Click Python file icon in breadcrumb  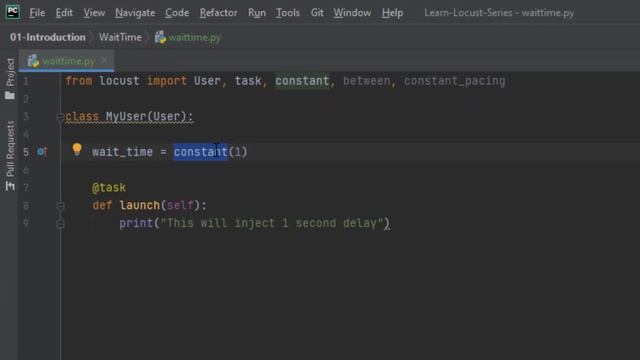(160, 37)
